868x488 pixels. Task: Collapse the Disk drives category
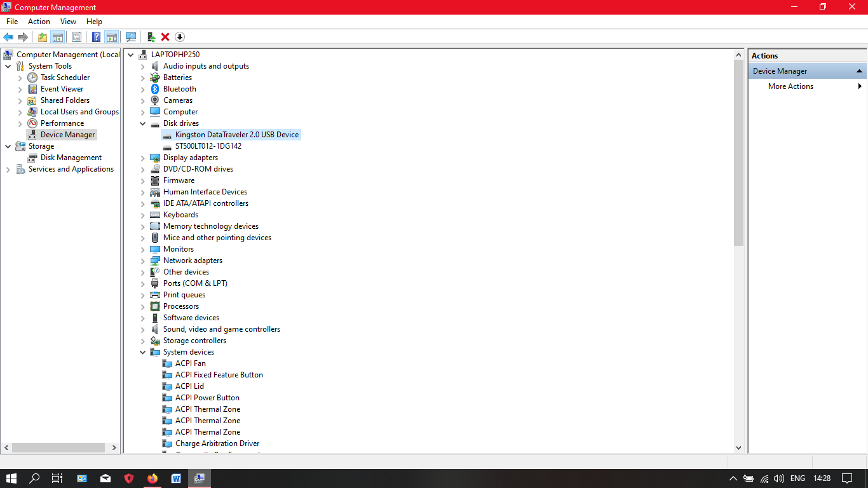pyautogui.click(x=143, y=123)
